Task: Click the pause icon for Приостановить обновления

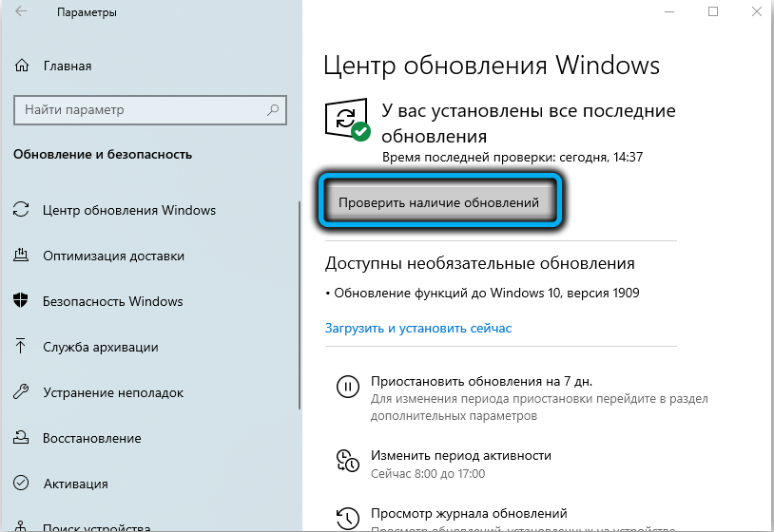Action: [348, 386]
